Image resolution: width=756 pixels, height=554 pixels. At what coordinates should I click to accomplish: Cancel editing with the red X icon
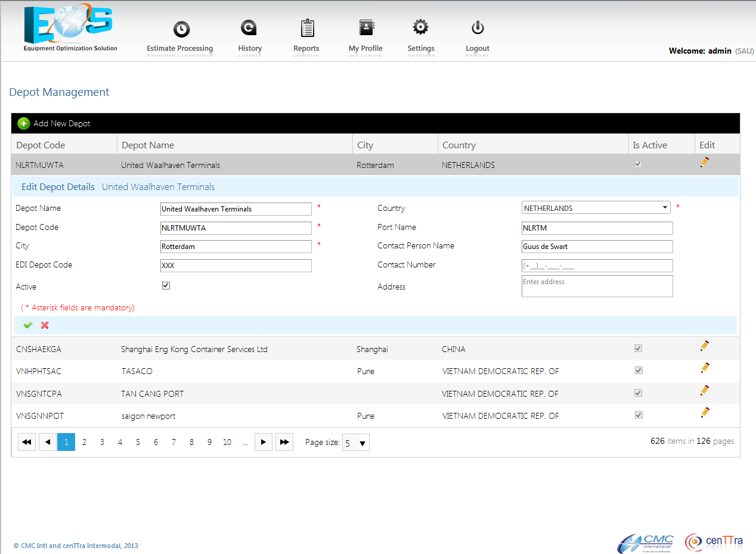[45, 325]
